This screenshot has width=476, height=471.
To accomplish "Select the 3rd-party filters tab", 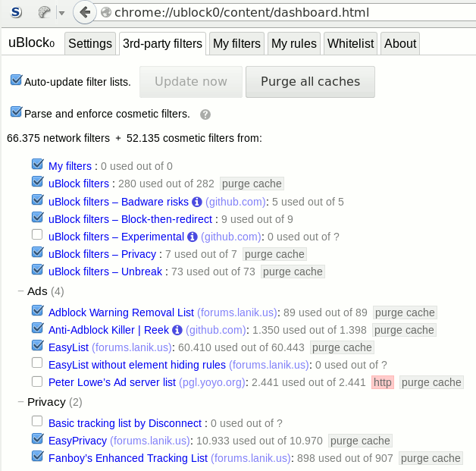I will coord(162,43).
